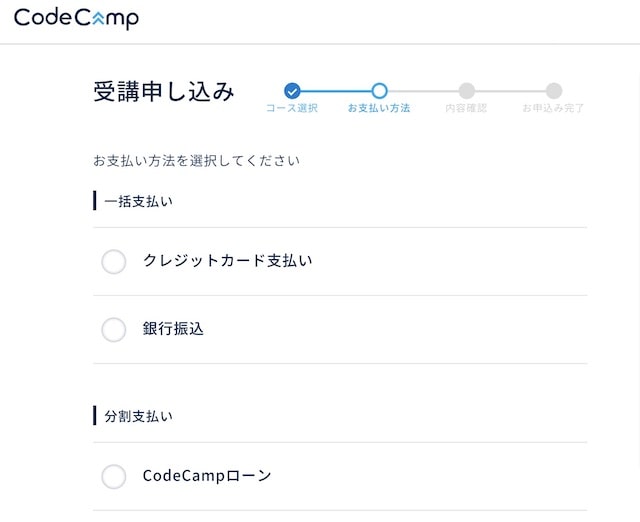Click the 銀行振込 option text
640x522 pixels.
[173, 329]
